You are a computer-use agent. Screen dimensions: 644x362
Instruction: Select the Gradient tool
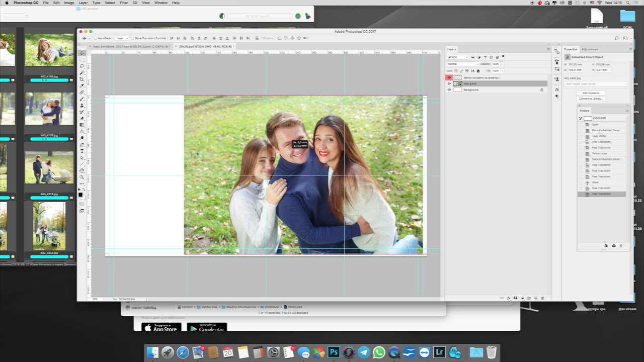82,125
